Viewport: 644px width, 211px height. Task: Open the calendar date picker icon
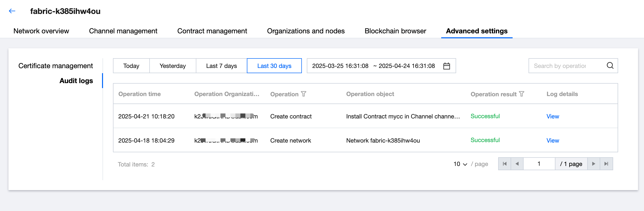[x=446, y=66]
